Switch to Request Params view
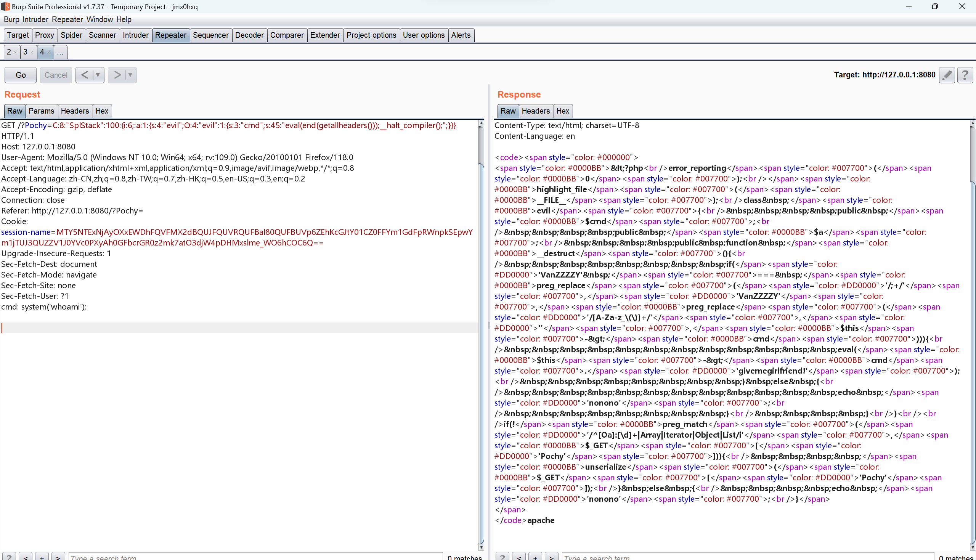Image resolution: width=976 pixels, height=560 pixels. (41, 111)
